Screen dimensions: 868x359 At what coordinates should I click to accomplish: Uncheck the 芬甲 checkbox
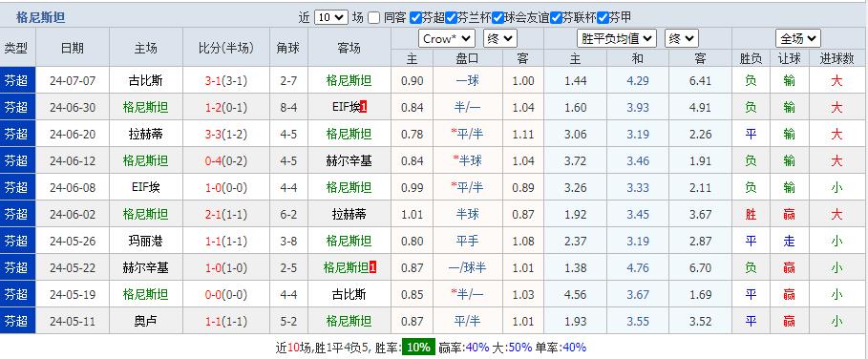click(603, 18)
